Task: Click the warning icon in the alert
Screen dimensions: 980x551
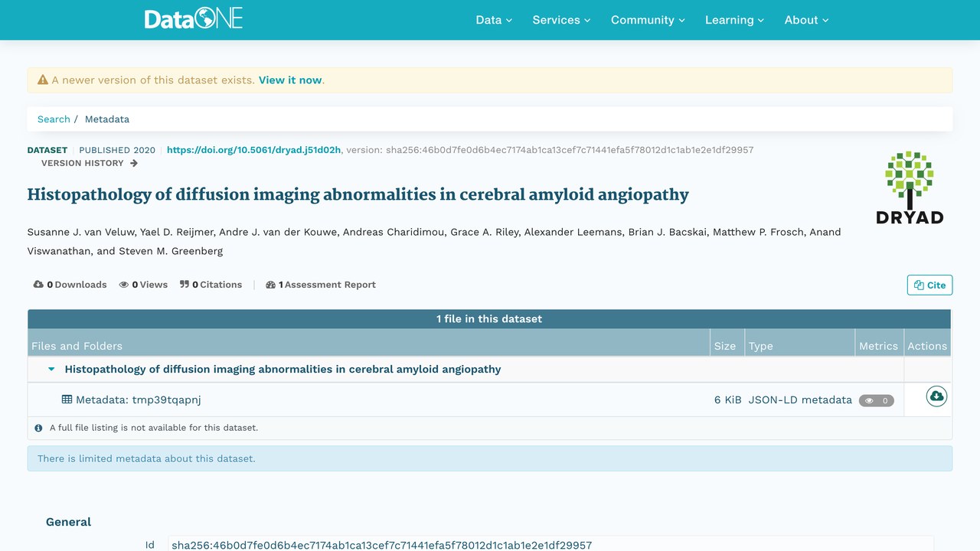Action: 43,80
